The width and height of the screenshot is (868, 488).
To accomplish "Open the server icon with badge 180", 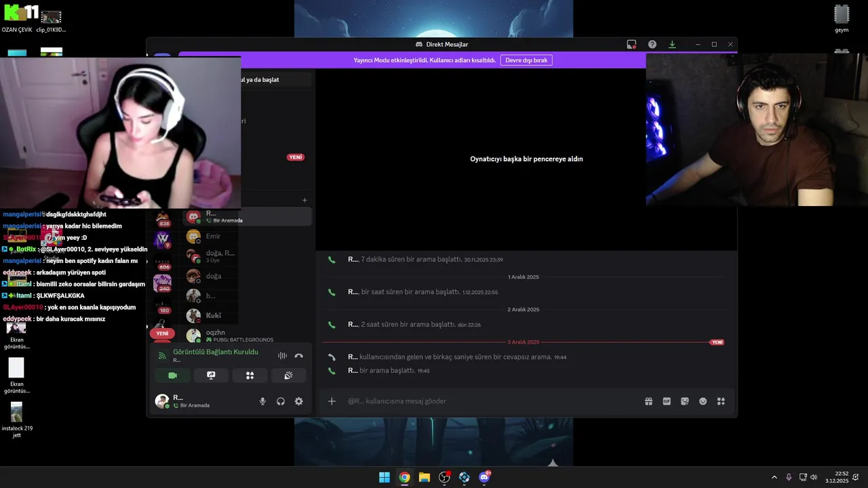I will (x=163, y=306).
